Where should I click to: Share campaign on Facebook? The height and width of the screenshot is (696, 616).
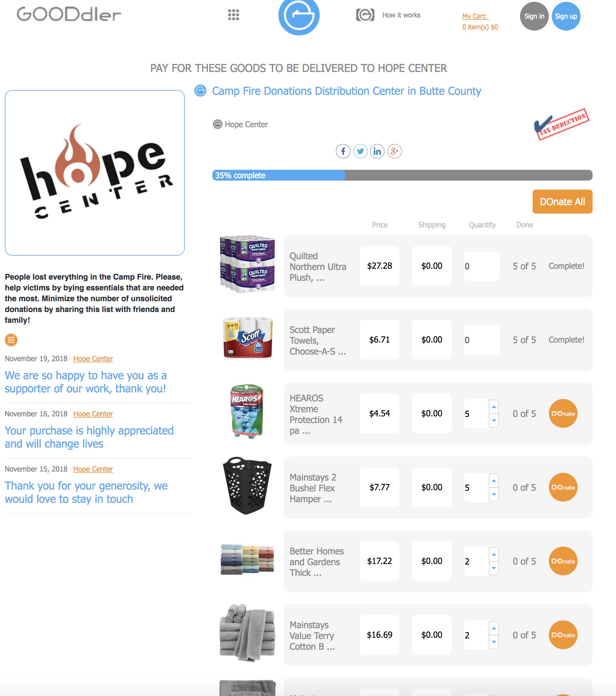tap(343, 151)
